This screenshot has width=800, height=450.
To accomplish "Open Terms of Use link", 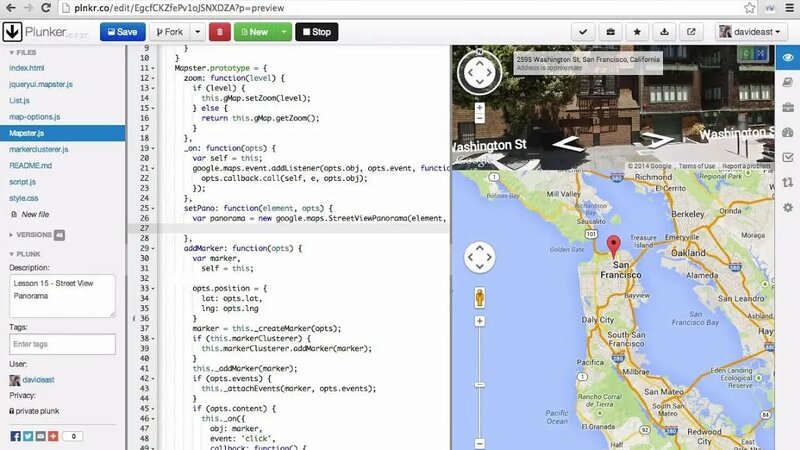I will (x=696, y=166).
